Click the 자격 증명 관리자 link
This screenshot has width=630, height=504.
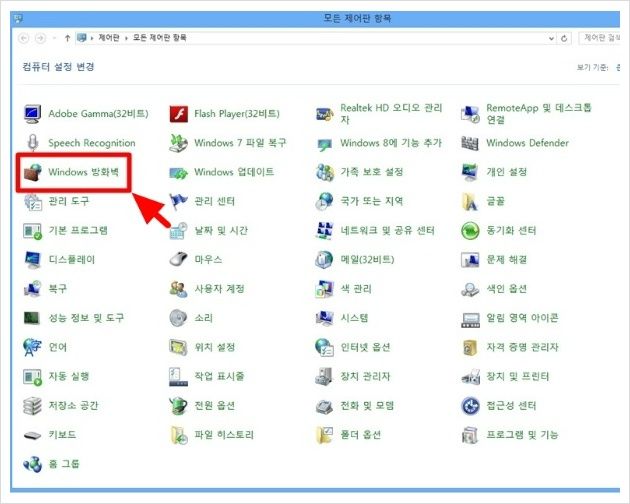522,347
